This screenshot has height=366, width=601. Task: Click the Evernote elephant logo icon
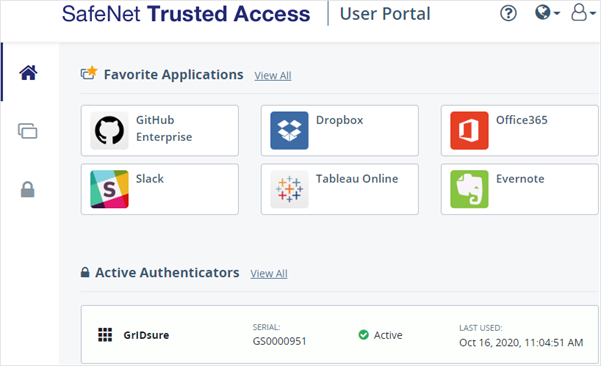[x=469, y=189]
